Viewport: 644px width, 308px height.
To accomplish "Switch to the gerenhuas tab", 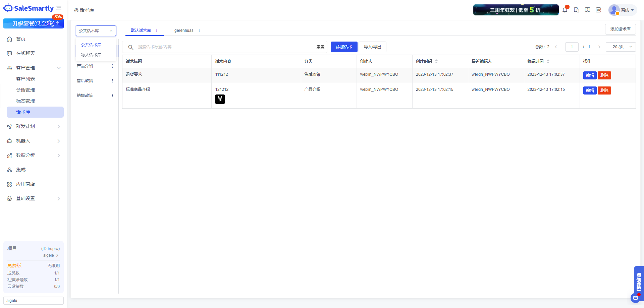I will point(184,30).
